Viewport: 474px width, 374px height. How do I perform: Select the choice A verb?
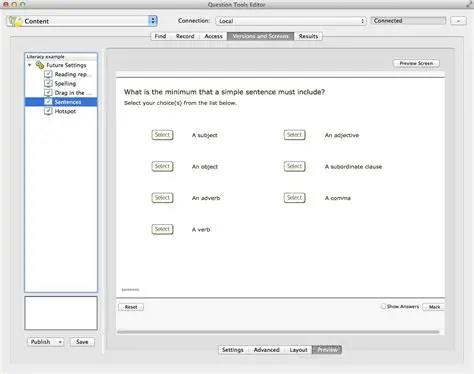pos(162,229)
